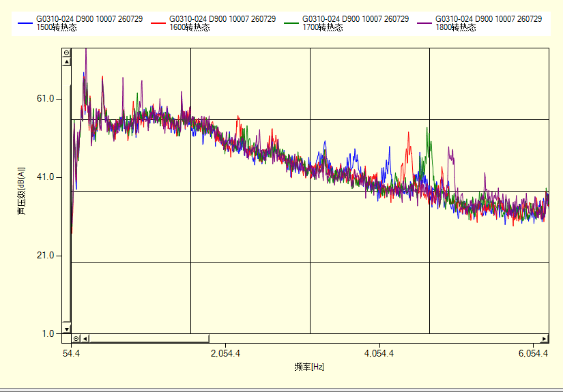Viewport: 563px width, 392px height.
Task: Click the horizontal scrollbar left arrow
Action: (x=85, y=339)
